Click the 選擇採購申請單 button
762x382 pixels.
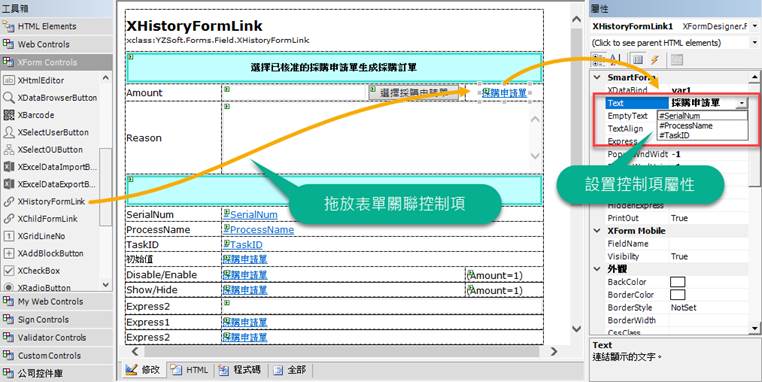[x=414, y=93]
